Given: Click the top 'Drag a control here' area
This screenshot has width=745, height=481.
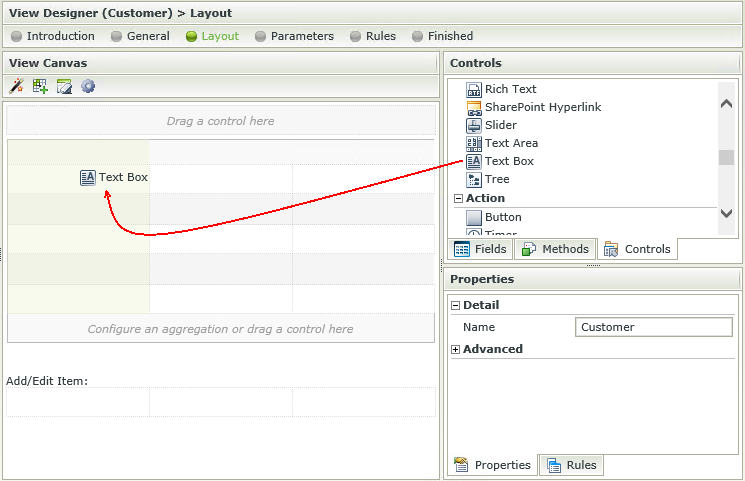Looking at the screenshot, I should [x=220, y=121].
